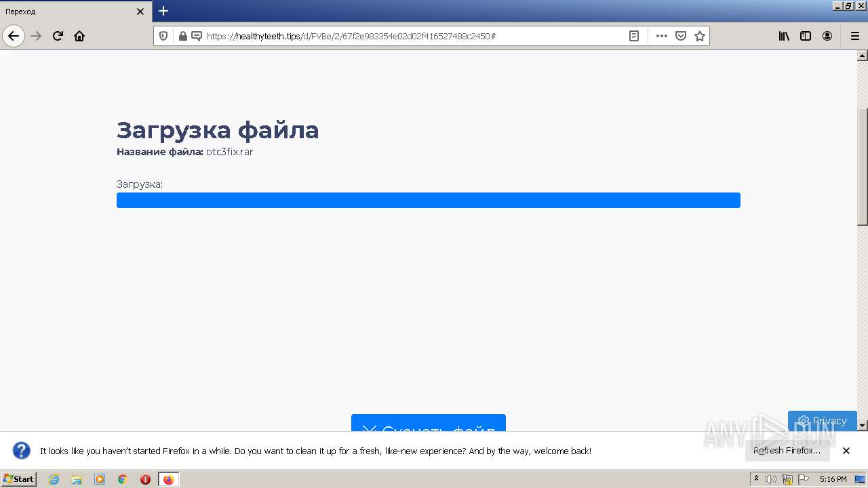Image resolution: width=868 pixels, height=488 pixels.
Task: Click the system clock 5:16 PM
Action: coord(833,479)
